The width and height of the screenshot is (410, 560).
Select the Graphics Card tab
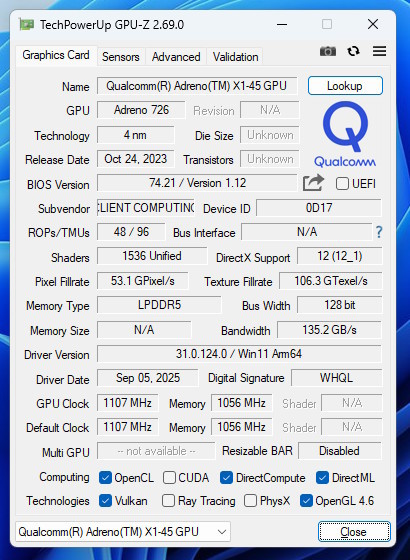(56, 55)
